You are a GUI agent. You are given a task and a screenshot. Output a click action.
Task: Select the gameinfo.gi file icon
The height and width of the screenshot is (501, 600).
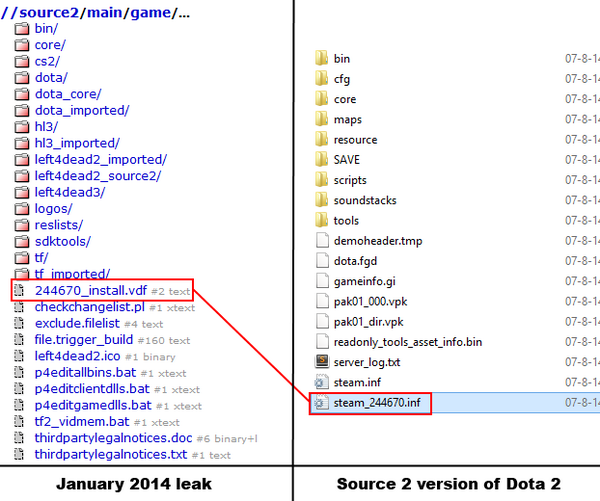click(x=322, y=281)
